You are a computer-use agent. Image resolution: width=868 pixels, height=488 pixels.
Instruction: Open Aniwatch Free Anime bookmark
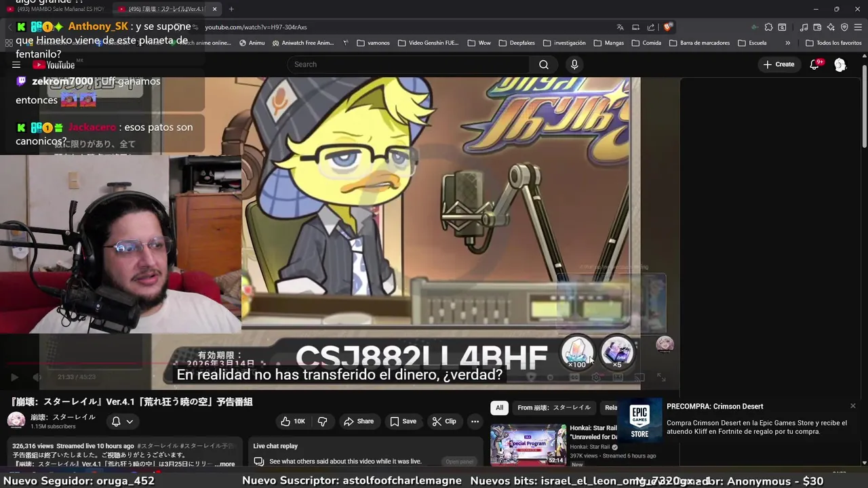(x=303, y=43)
